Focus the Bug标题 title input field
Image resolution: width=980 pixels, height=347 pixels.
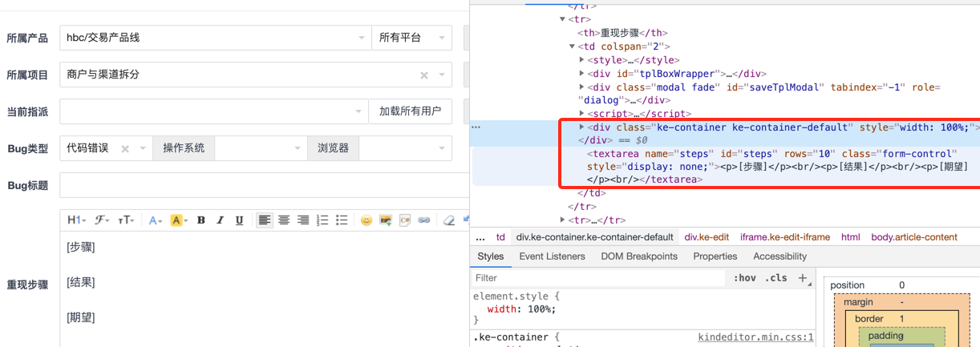tap(264, 185)
